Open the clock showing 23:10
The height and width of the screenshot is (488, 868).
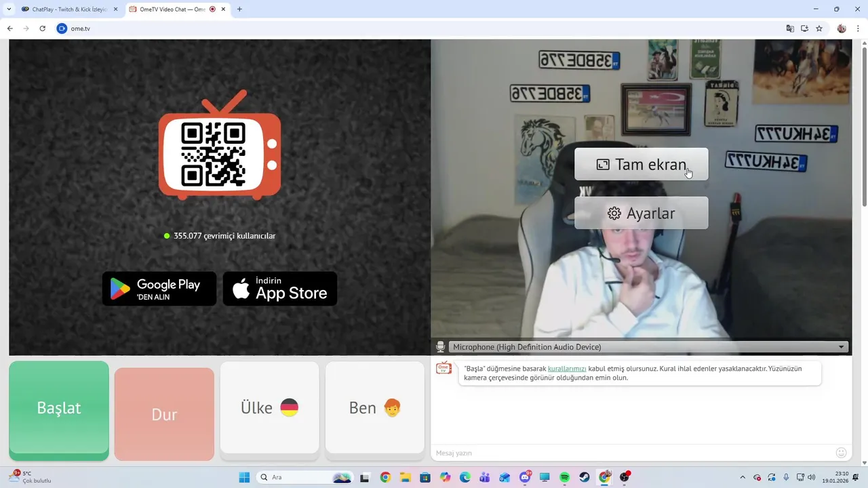pos(835,477)
